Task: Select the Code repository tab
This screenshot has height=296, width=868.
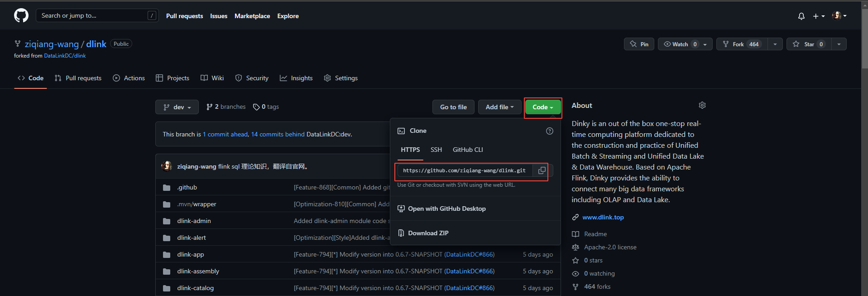Action: [31, 78]
